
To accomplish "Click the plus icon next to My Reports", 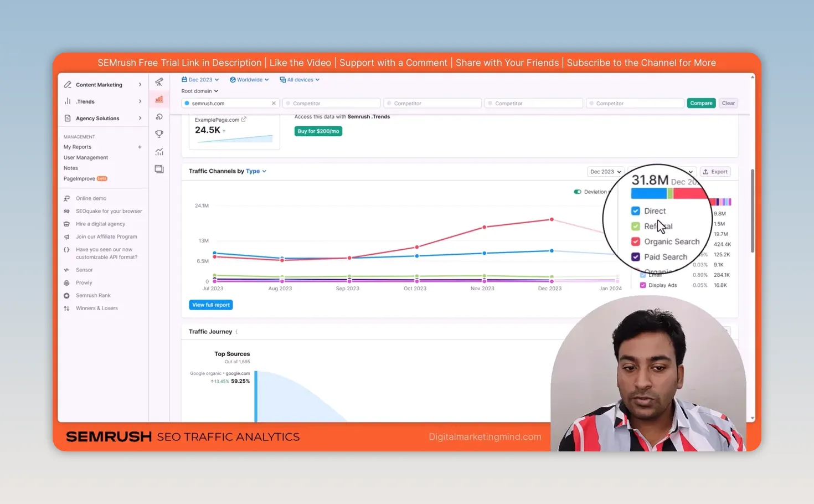I will tap(140, 147).
